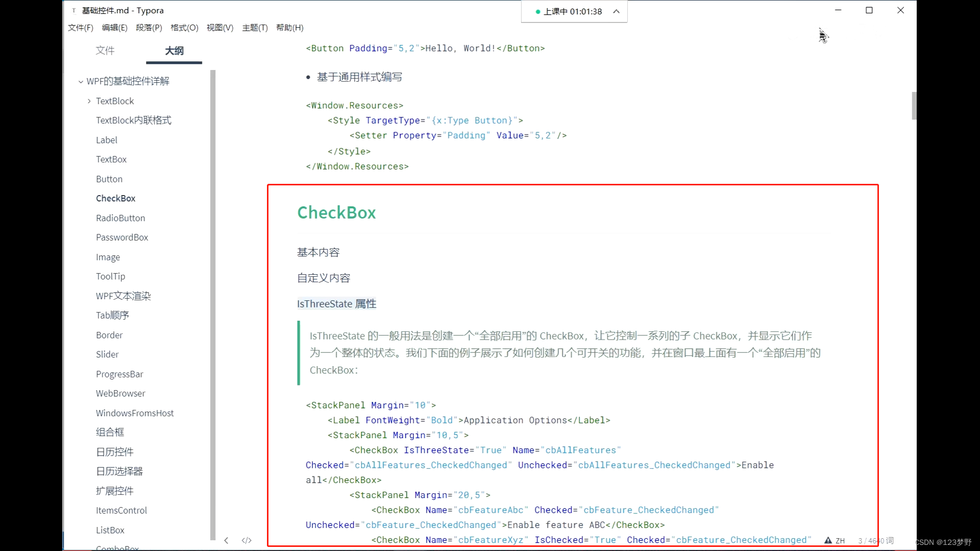Viewport: 980px width, 551px height.
Task: Collapse the WPF的基础控件详解 outline node
Action: [x=81, y=81]
